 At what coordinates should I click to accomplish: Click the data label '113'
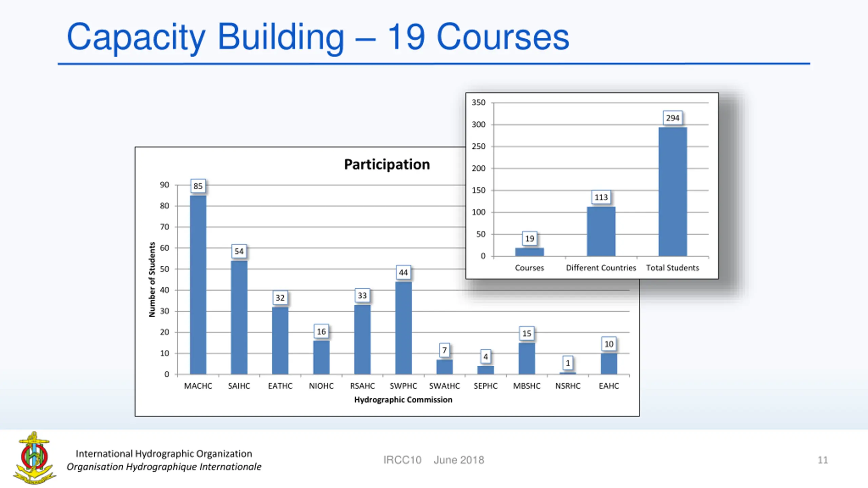point(601,197)
